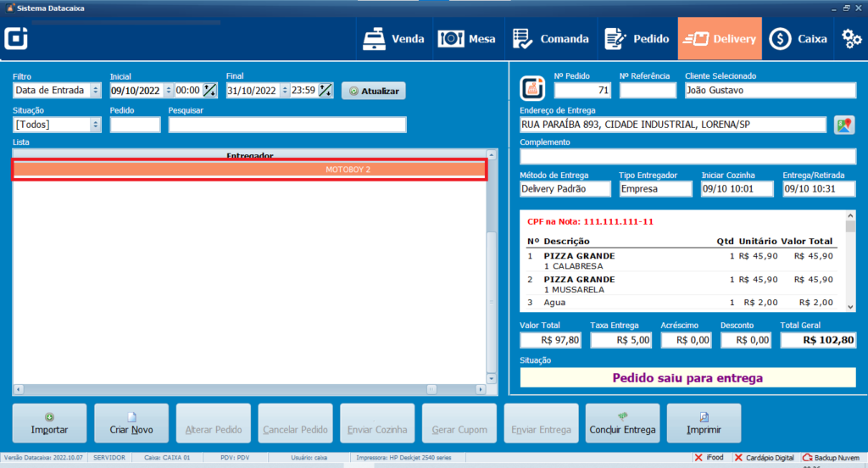Click the Pedido notepad icon
Screen dimensions: 868x468
click(615, 39)
